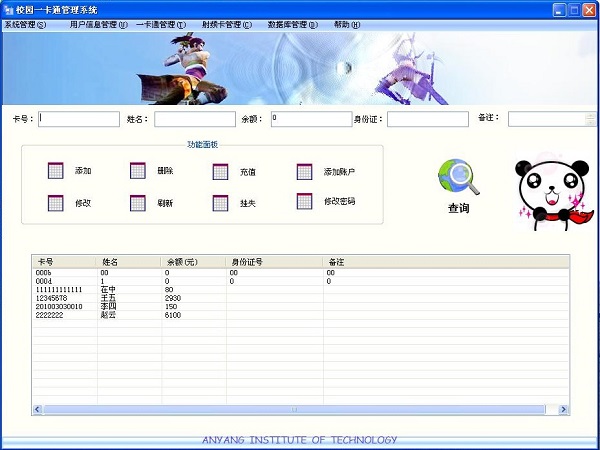Screen dimensions: 600x450
Task: Click the name cell 赵云
Action: tap(108, 315)
